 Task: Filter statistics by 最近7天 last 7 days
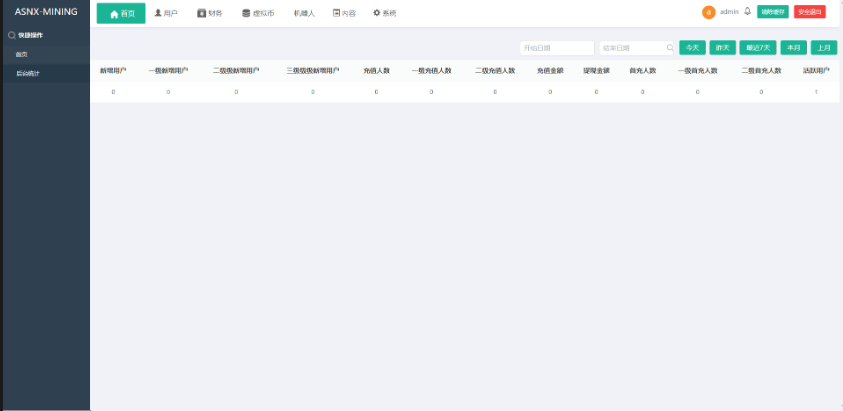click(758, 48)
